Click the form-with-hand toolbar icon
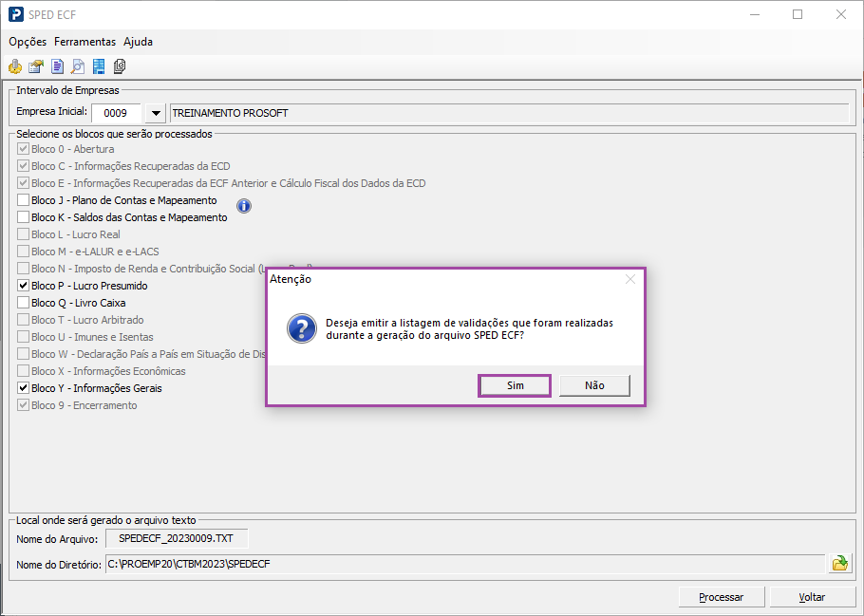The image size is (864, 616). [36, 66]
